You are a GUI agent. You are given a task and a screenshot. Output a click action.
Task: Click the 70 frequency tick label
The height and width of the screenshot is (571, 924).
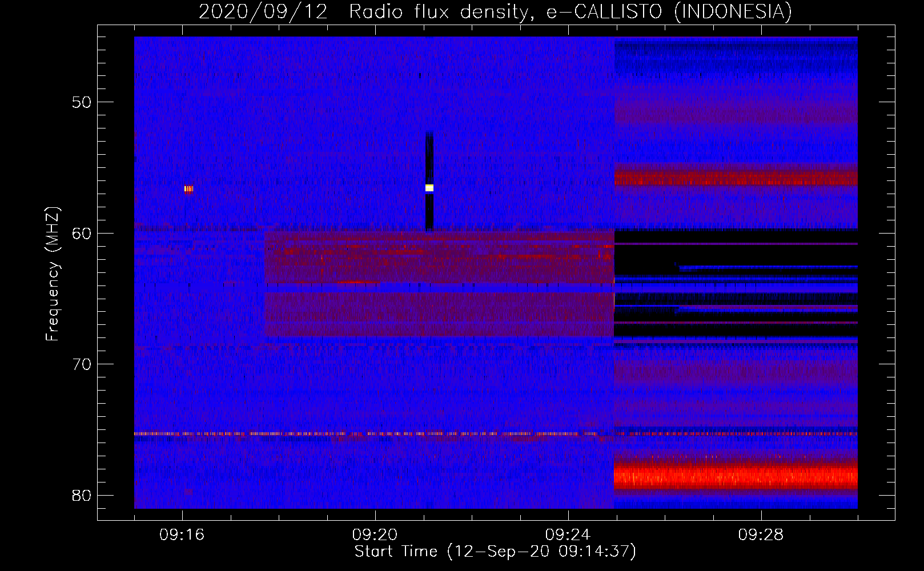tap(82, 364)
